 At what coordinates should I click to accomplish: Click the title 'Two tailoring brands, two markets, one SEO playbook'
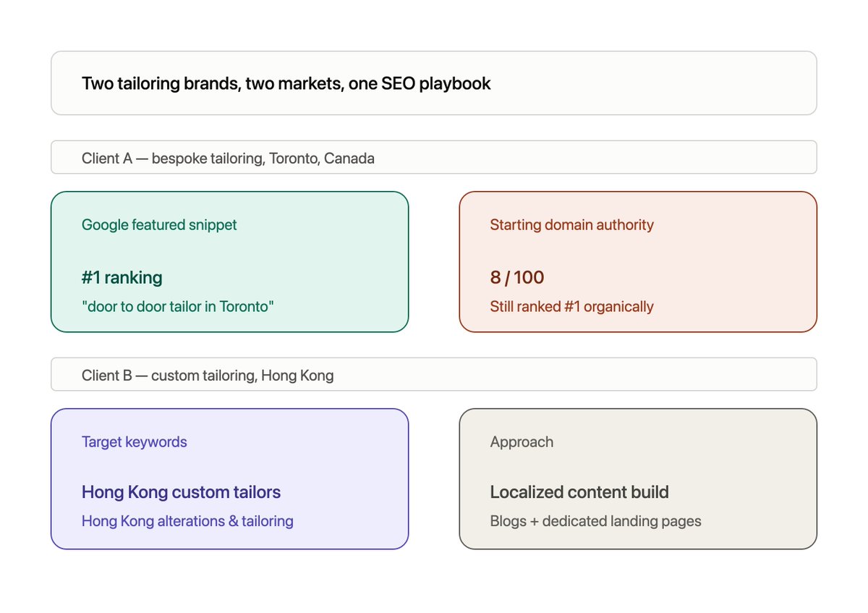[x=286, y=83]
